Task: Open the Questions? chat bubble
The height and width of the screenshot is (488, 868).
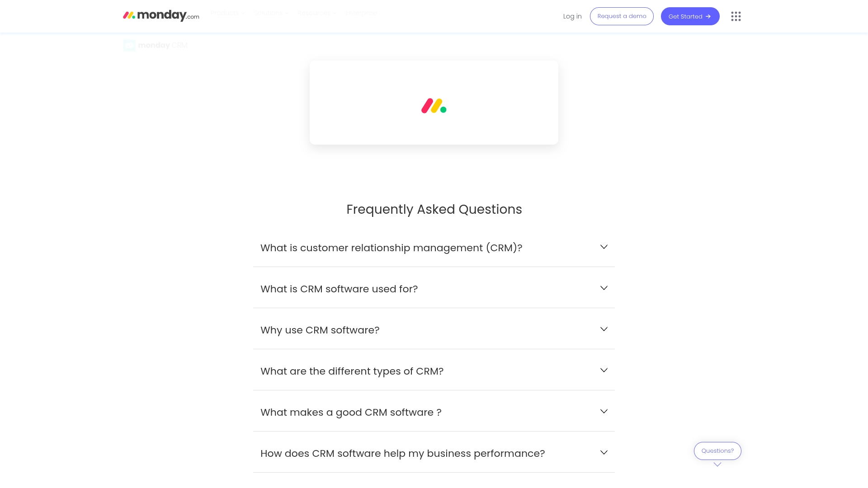Action: point(717,451)
